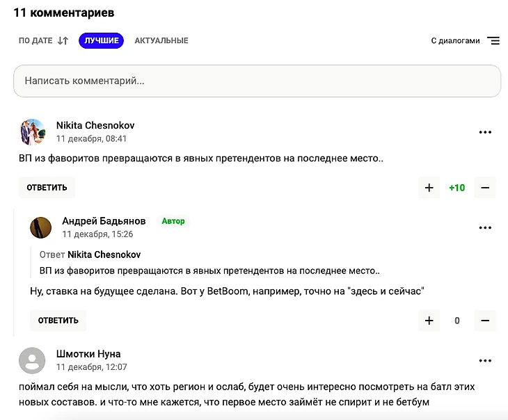This screenshot has width=508, height=420.
Task: Downvote Андрей Бадьянов's reply with minus
Action: 485,321
